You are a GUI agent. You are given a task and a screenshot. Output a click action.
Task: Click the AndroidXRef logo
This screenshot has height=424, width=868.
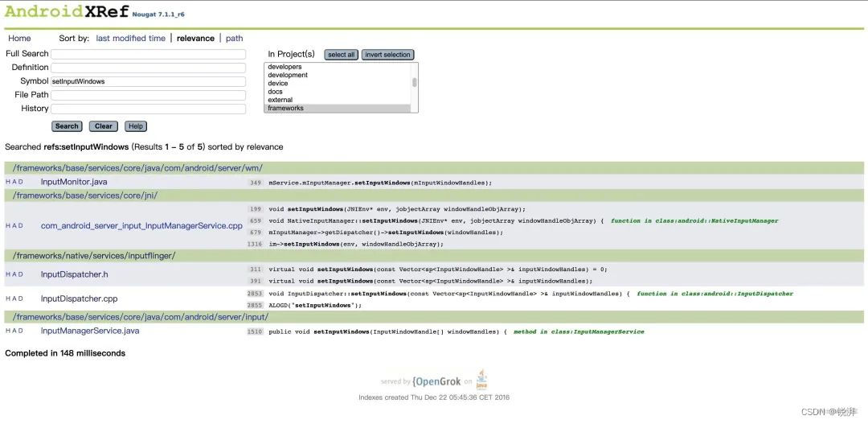tap(67, 11)
